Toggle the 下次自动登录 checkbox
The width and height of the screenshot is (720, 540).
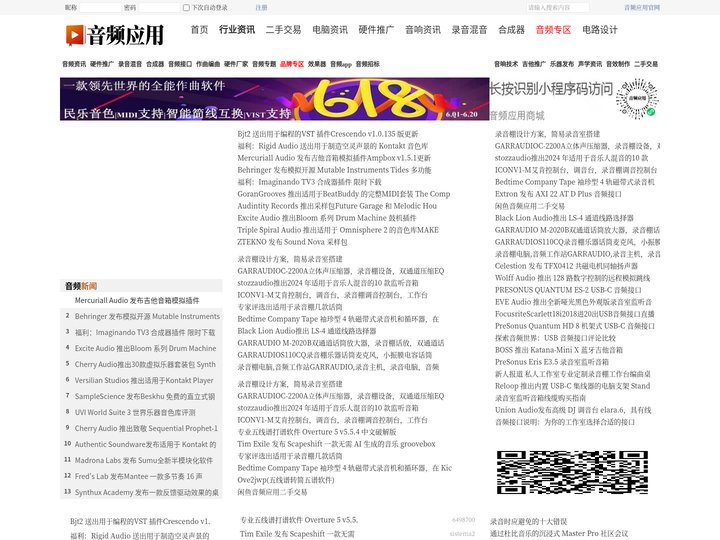click(x=186, y=8)
